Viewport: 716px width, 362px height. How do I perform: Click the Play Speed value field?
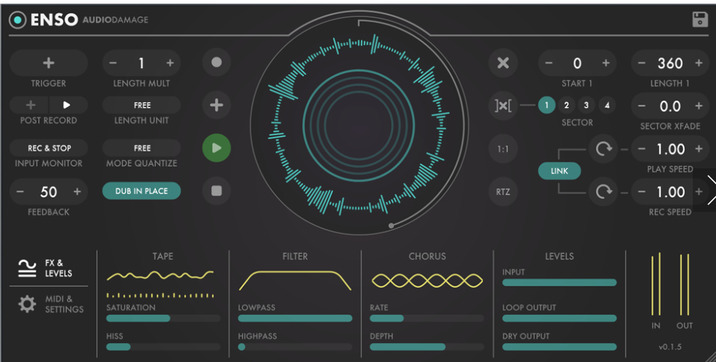coord(670,149)
